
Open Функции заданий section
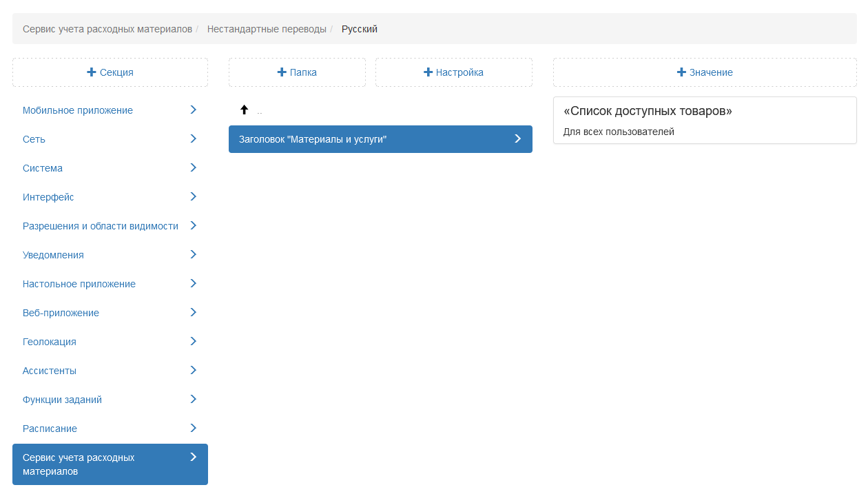click(62, 400)
